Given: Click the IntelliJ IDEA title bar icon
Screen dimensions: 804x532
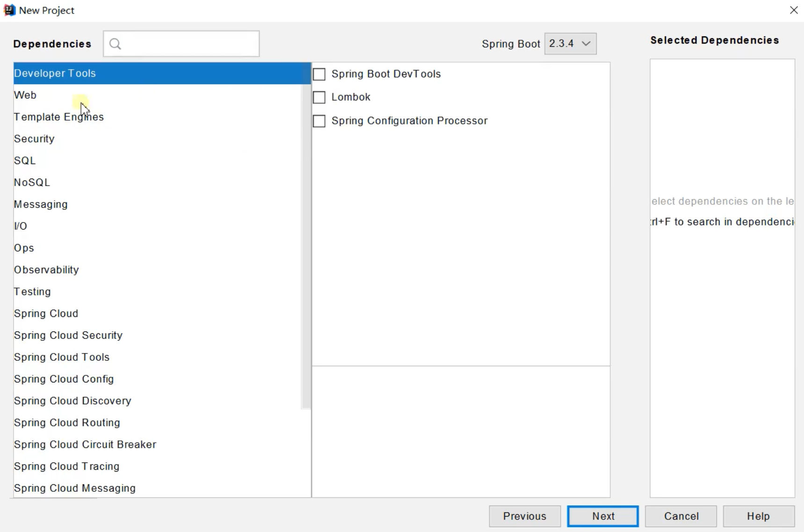Looking at the screenshot, I should pyautogui.click(x=9, y=9).
